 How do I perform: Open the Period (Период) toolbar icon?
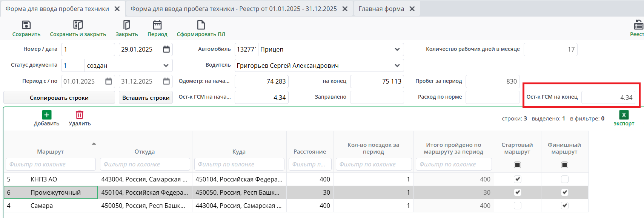pos(157,25)
